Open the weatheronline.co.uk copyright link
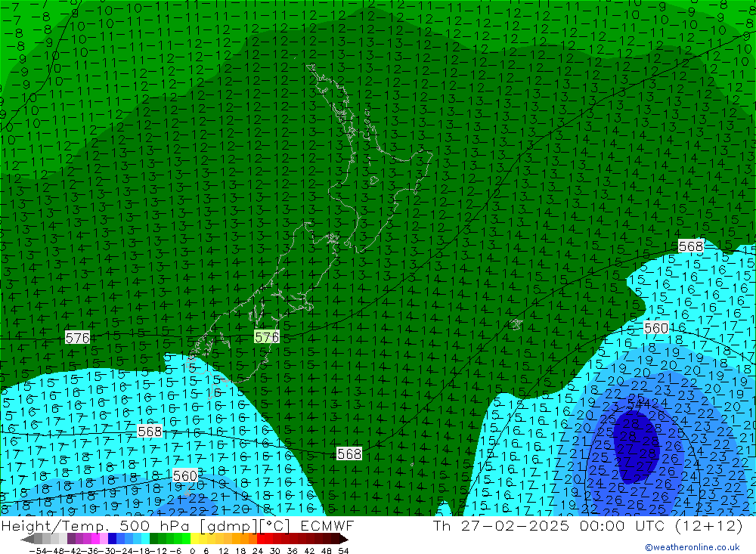Viewport: 756px width, 554px height. pyautogui.click(x=692, y=547)
